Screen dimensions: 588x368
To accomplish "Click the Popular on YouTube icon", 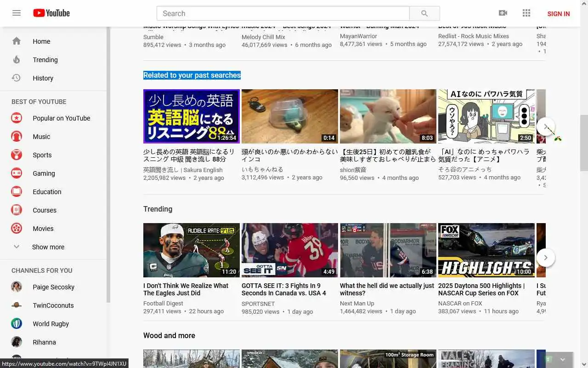I will tap(17, 118).
